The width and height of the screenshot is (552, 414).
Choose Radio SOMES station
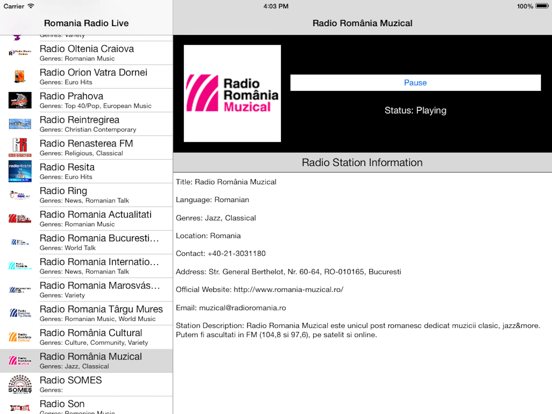point(86,384)
